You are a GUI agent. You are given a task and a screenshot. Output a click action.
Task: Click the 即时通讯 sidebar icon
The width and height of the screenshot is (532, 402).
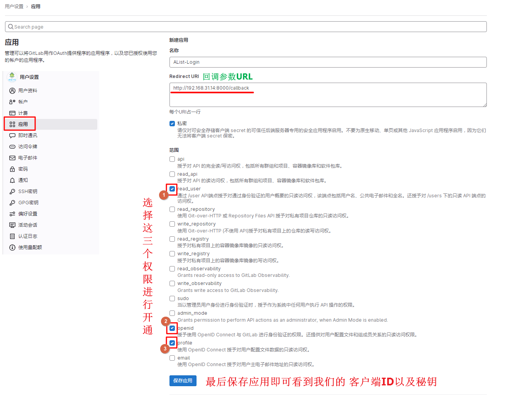(x=27, y=135)
